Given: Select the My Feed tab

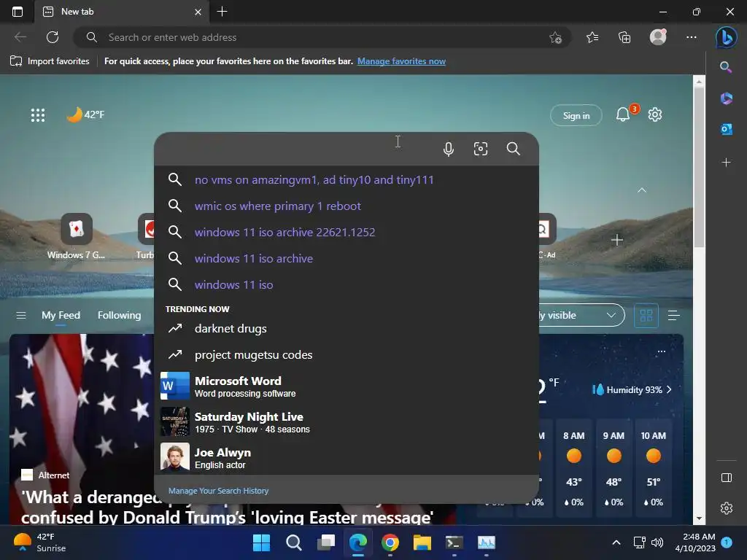Looking at the screenshot, I should [x=61, y=315].
